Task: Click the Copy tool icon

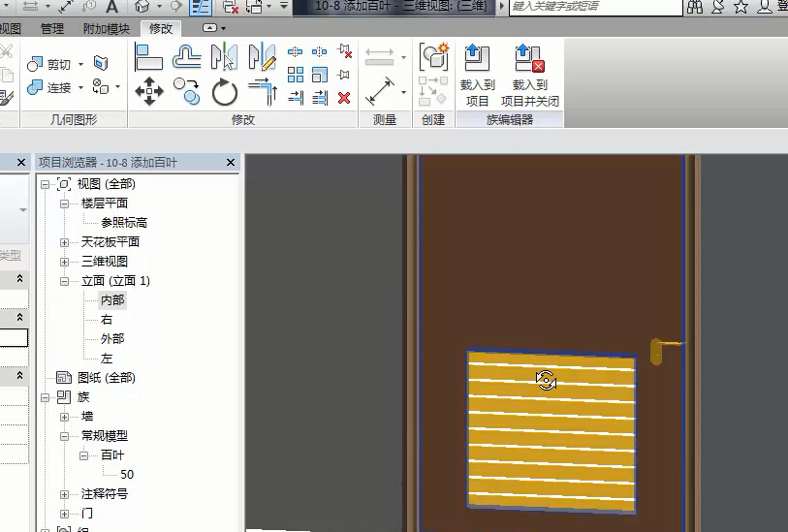Action: 186,92
